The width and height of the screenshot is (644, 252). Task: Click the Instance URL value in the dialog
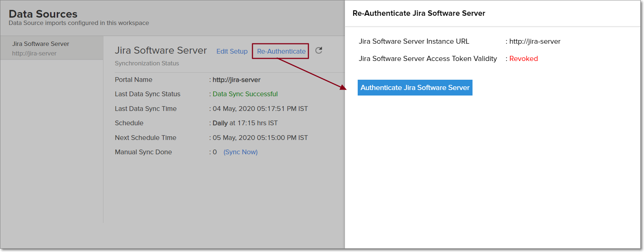tap(535, 42)
